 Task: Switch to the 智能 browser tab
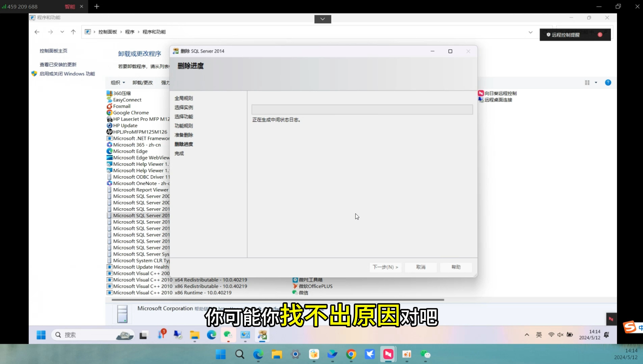pos(70,6)
